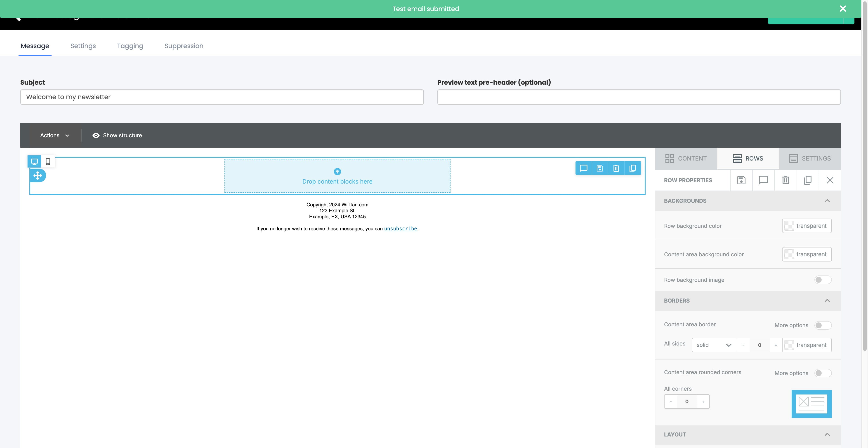Select the desktop preview icon
868x448 pixels.
34,161
